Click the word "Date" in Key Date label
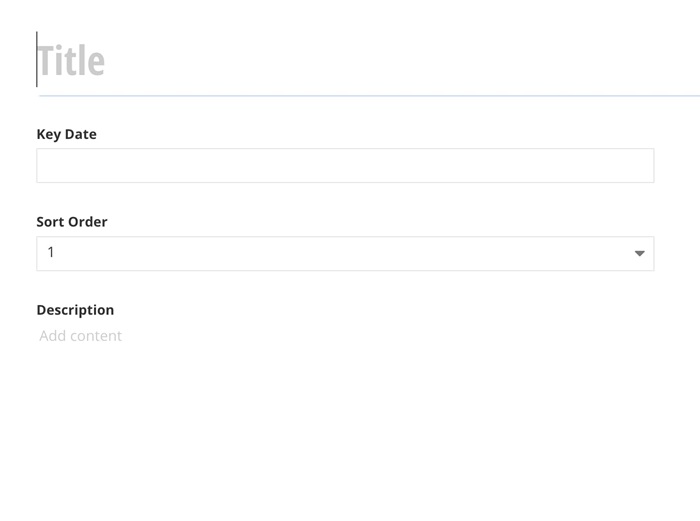The width and height of the screenshot is (700, 521). coord(80,134)
